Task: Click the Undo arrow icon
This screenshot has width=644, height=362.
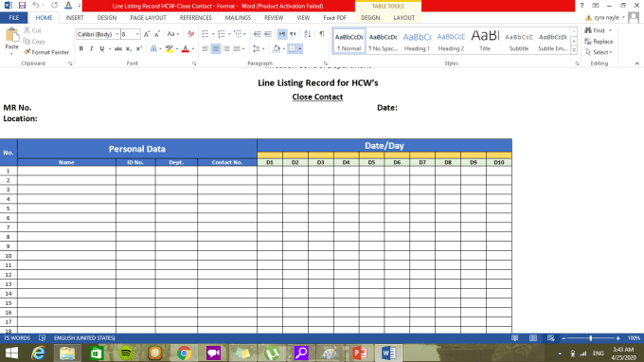Action: point(36,6)
